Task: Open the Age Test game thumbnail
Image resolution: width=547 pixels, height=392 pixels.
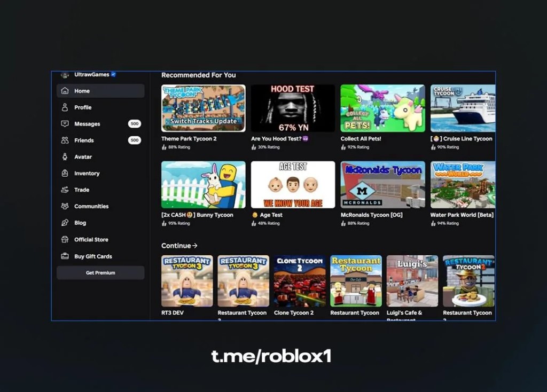Action: click(293, 184)
